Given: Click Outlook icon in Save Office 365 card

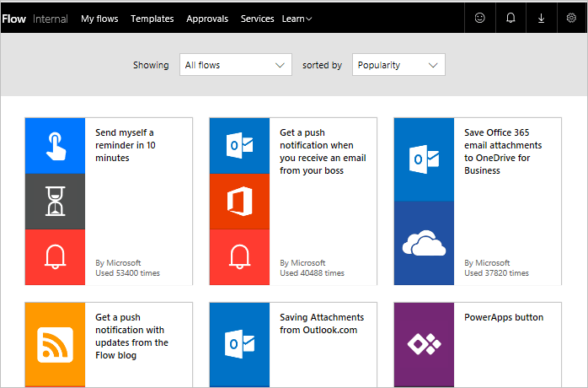Looking at the screenshot, I should coord(424,159).
